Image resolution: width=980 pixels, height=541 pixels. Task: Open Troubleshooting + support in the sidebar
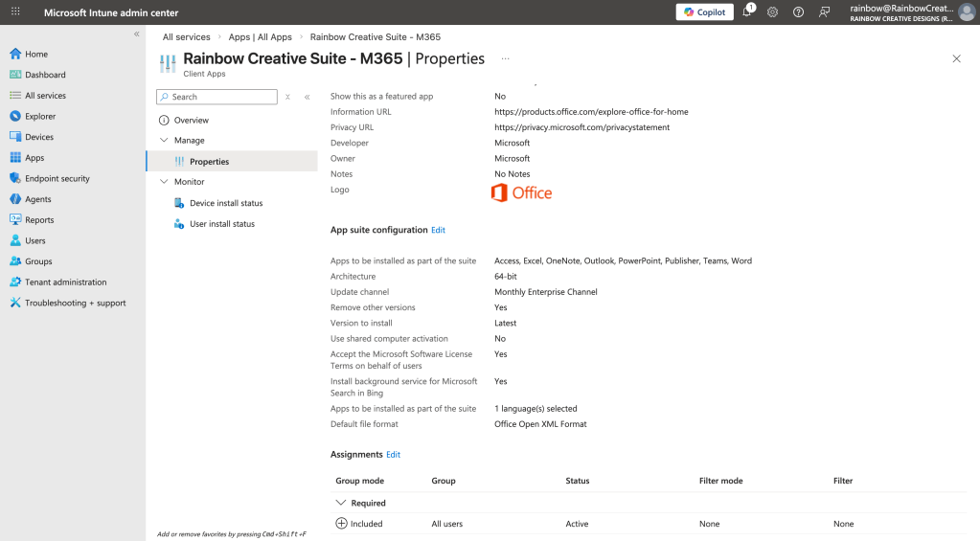coord(75,303)
